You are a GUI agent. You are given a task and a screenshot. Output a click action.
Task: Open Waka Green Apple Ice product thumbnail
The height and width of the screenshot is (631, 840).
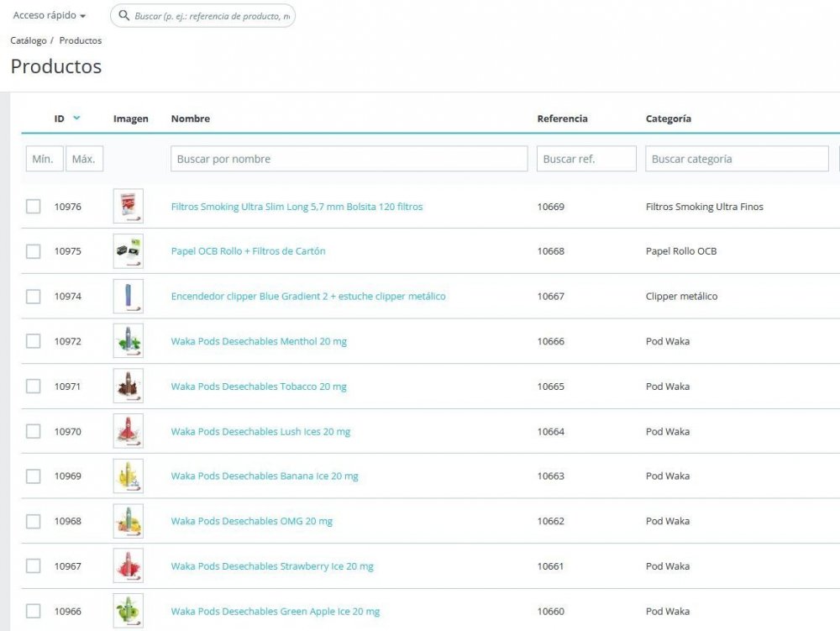pyautogui.click(x=128, y=611)
